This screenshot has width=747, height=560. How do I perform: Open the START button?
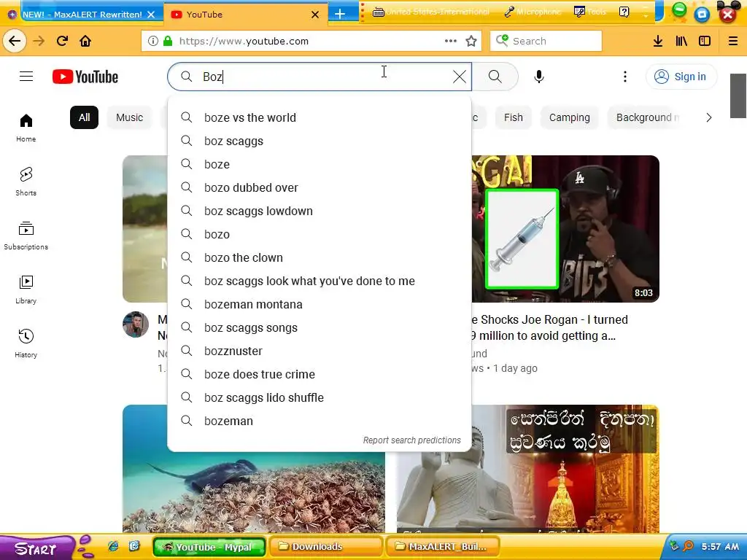(x=36, y=548)
